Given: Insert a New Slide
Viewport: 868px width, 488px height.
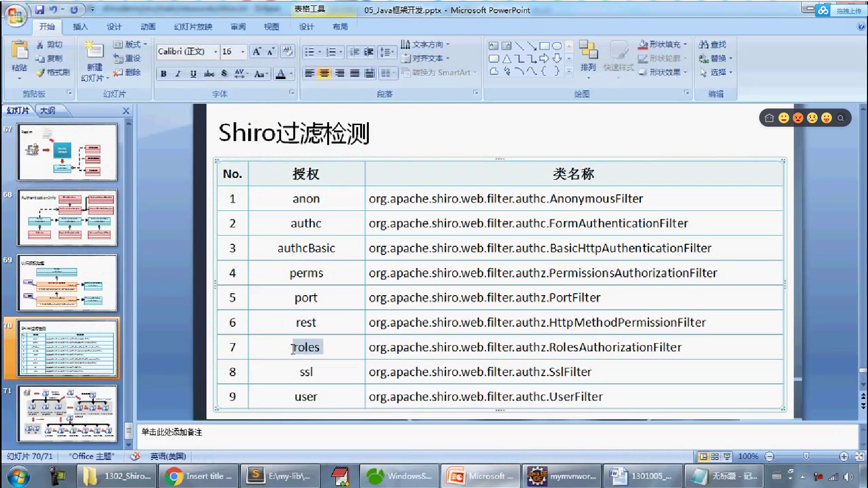Looking at the screenshot, I should pos(94,61).
